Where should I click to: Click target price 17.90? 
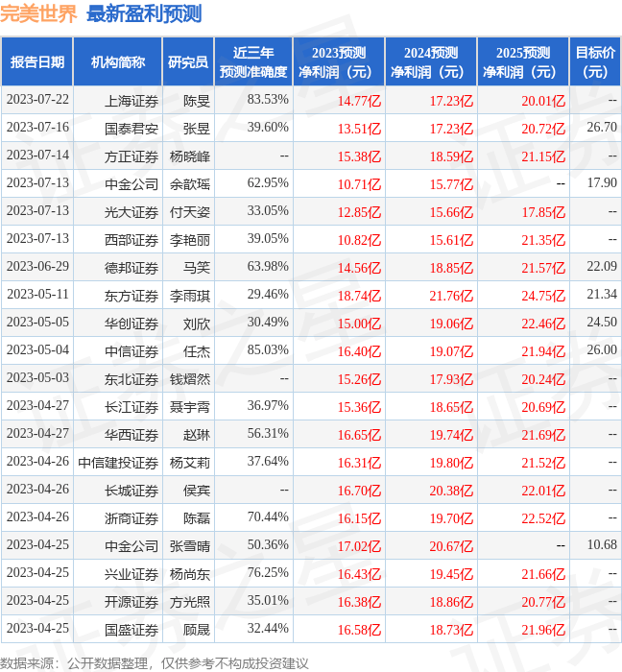click(602, 183)
